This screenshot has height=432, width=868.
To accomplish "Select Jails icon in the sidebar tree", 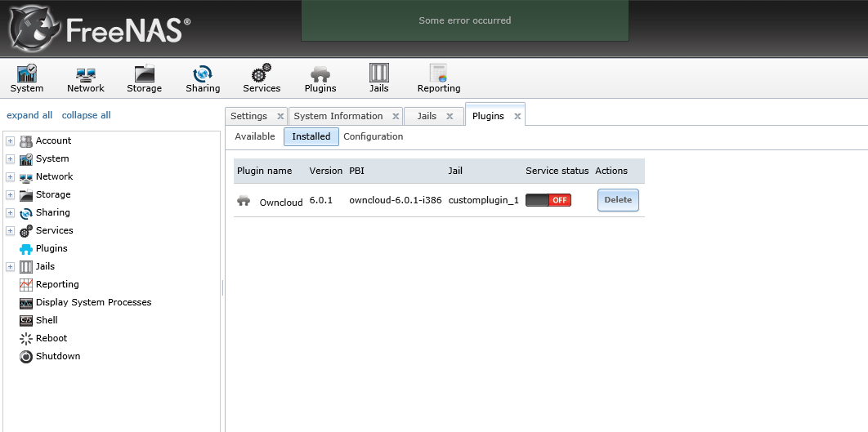I will click(x=26, y=267).
